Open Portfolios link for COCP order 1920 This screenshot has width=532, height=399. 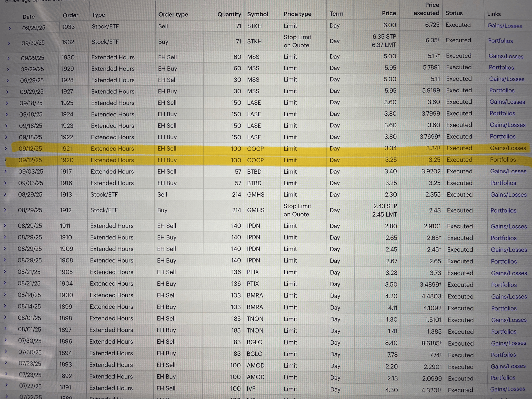[x=503, y=160]
